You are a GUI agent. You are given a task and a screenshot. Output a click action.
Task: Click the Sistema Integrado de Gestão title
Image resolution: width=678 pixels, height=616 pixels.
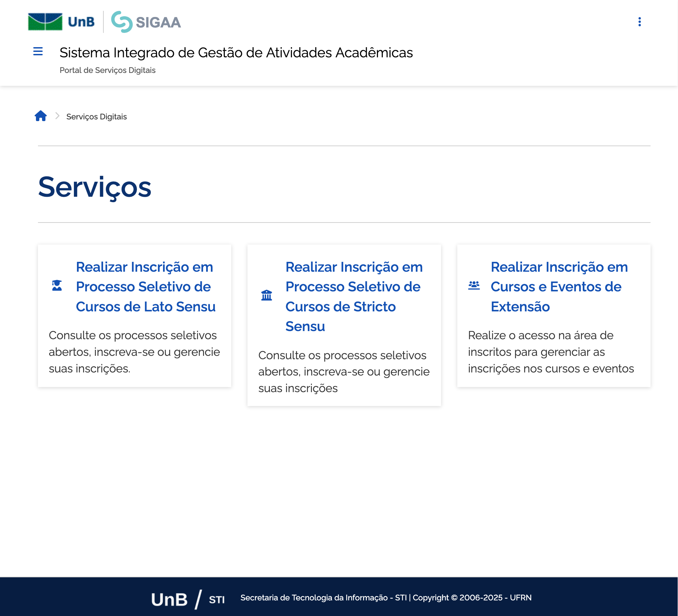(236, 53)
